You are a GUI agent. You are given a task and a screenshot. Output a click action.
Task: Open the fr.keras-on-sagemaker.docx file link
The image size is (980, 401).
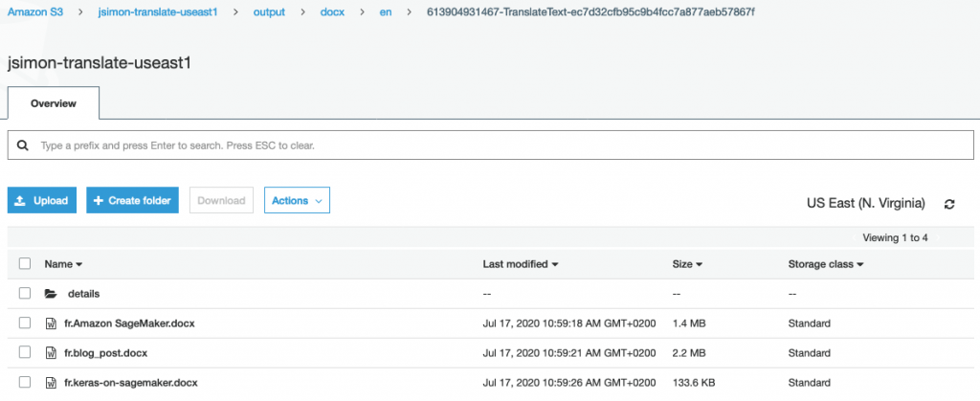pos(131,382)
